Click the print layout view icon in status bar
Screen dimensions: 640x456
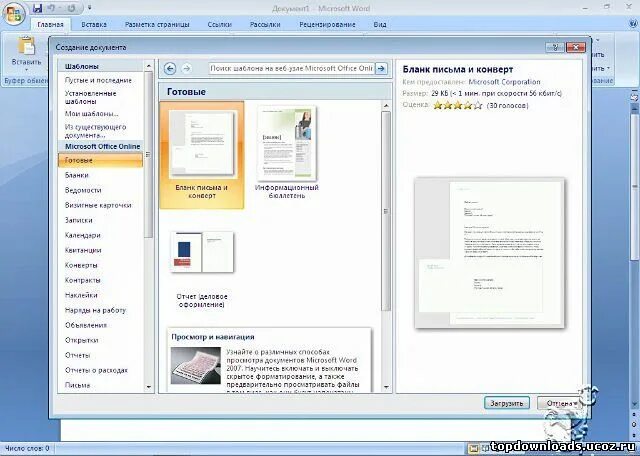tap(473, 448)
